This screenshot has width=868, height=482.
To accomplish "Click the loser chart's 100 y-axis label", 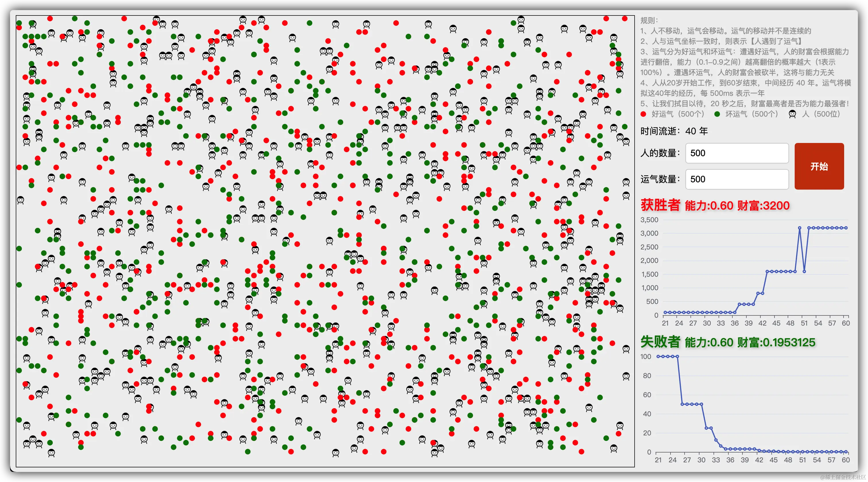I will click(x=646, y=357).
